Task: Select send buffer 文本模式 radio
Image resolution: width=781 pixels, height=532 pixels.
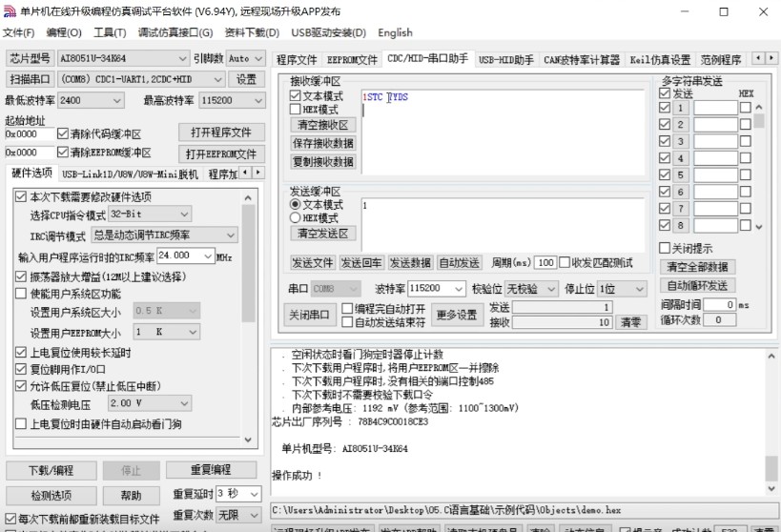Action: click(x=295, y=204)
